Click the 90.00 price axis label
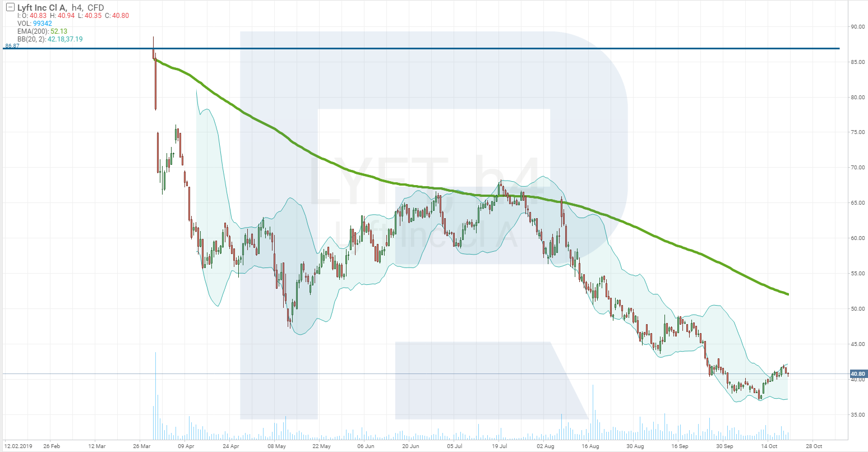Viewport: 868px width, 452px height. point(858,26)
